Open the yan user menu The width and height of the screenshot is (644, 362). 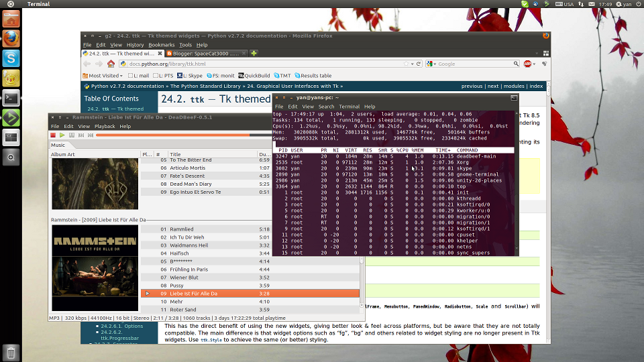(624, 4)
